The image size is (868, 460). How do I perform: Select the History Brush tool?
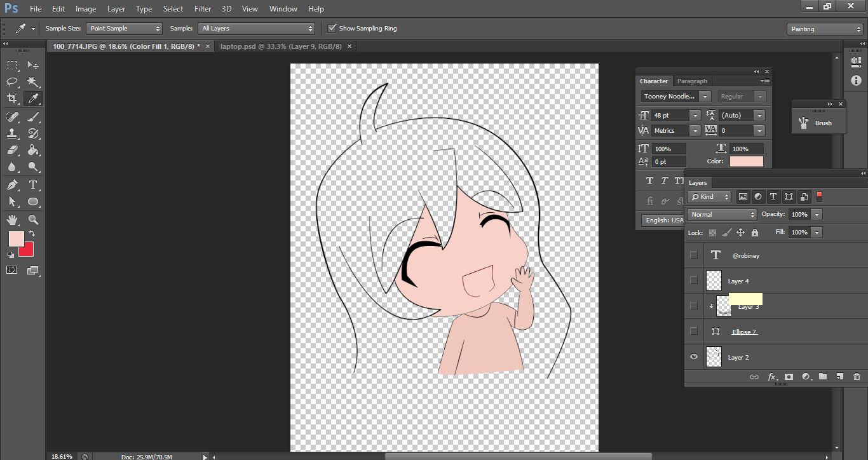coord(33,133)
